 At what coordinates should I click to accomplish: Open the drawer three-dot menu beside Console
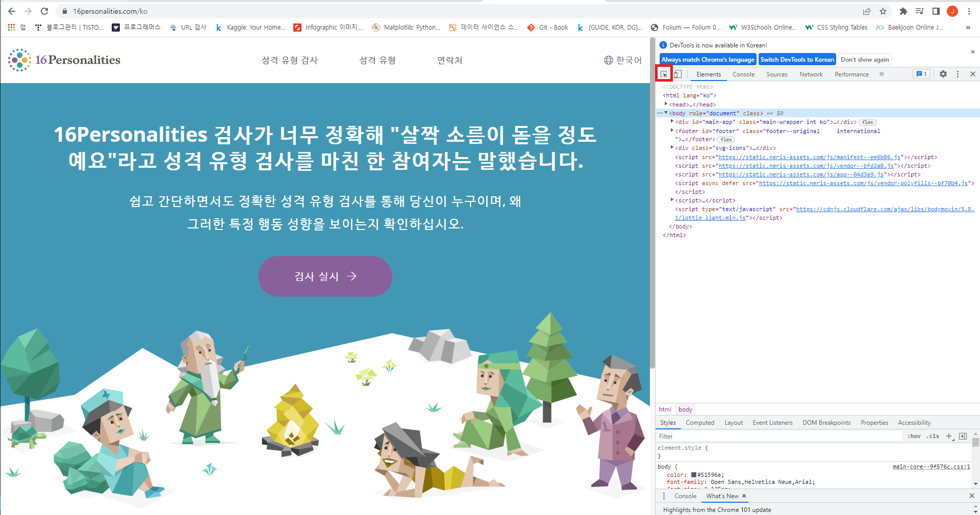[x=664, y=496]
